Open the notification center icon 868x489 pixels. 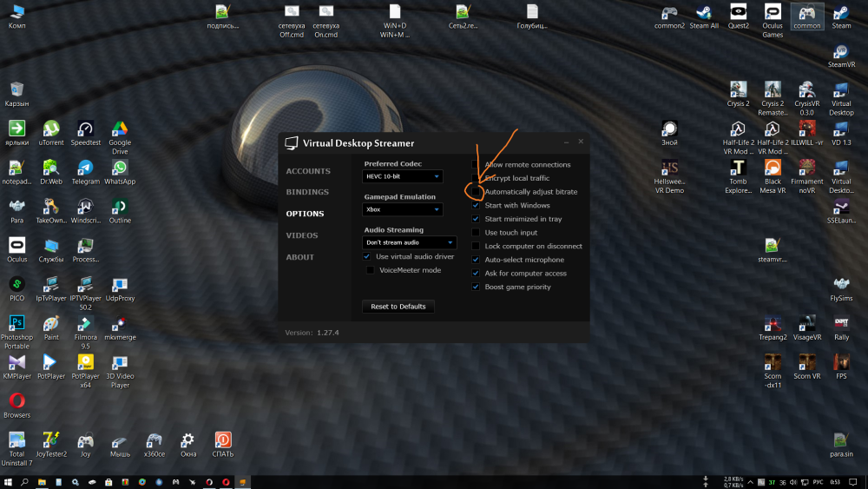point(853,482)
